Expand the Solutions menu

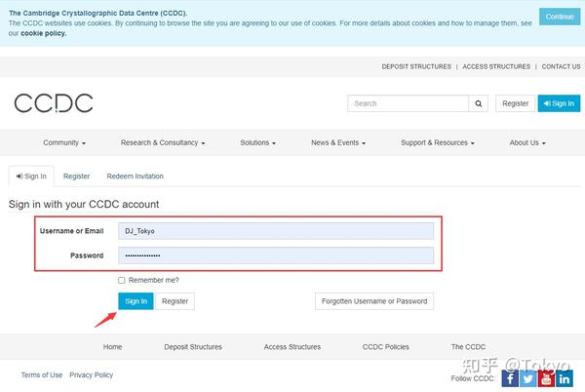pyautogui.click(x=257, y=142)
